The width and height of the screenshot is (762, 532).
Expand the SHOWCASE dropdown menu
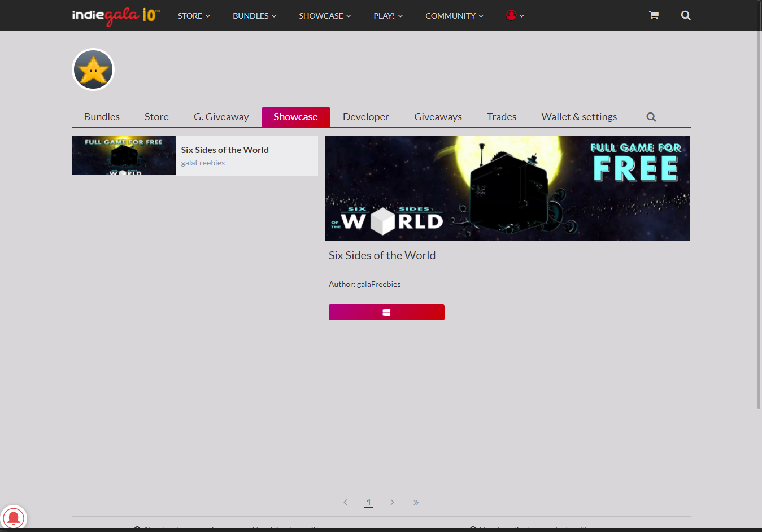325,16
